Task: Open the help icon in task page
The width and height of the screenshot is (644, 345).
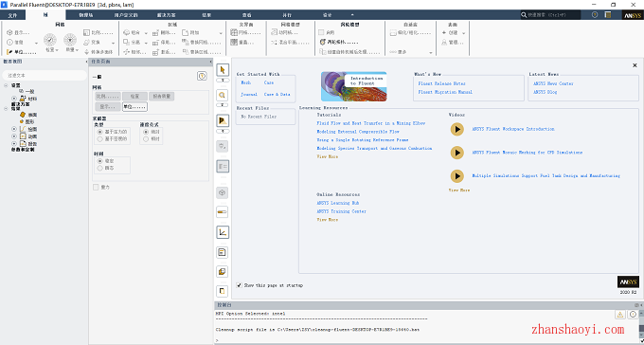Action: 202,76
